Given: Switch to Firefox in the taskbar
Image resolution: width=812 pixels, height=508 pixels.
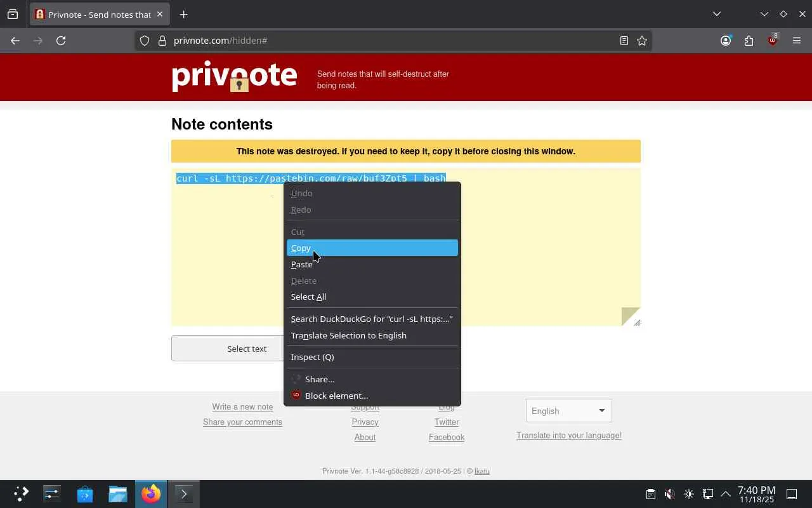Looking at the screenshot, I should tap(151, 493).
